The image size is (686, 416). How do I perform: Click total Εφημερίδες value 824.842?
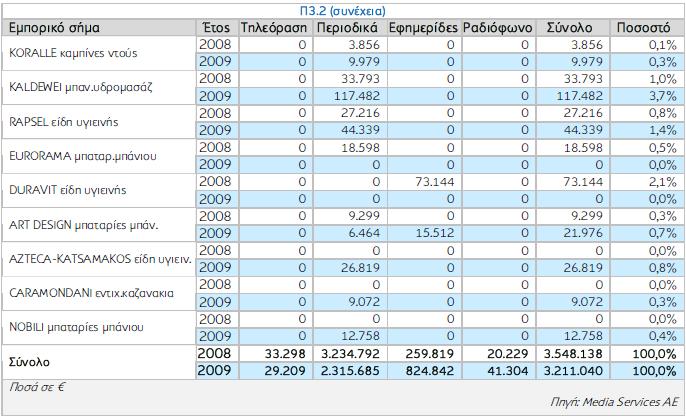pyautogui.click(x=430, y=371)
